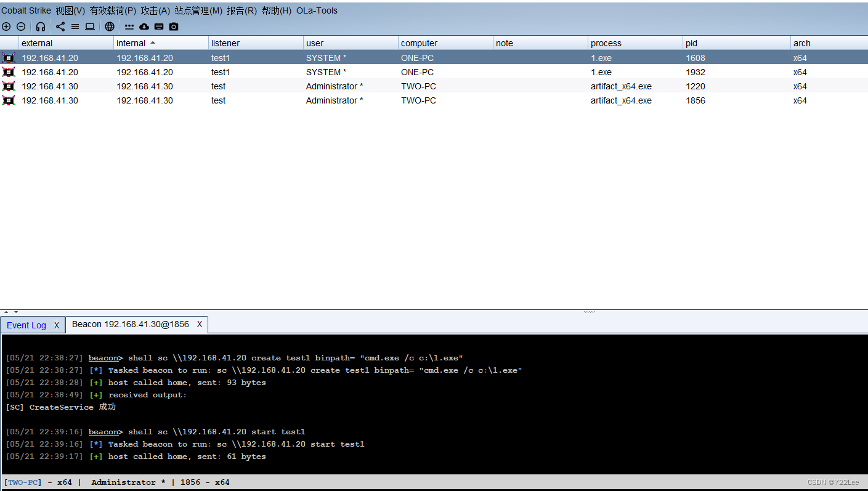Viewport: 868px width, 491px height.
Task: Select the pid 1608 cell
Action: [x=696, y=58]
